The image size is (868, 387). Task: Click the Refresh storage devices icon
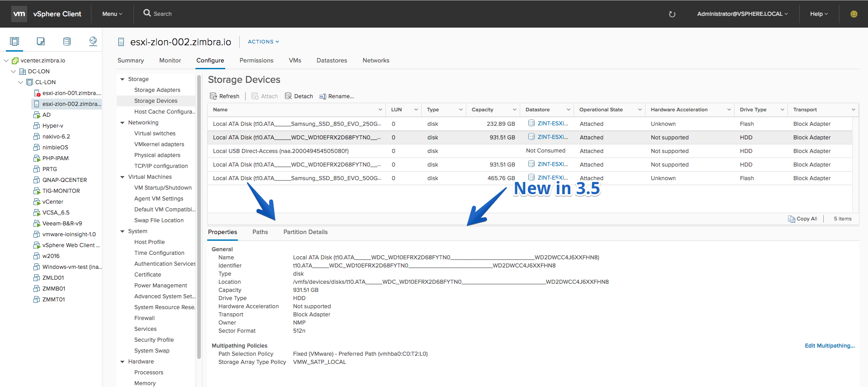[213, 96]
